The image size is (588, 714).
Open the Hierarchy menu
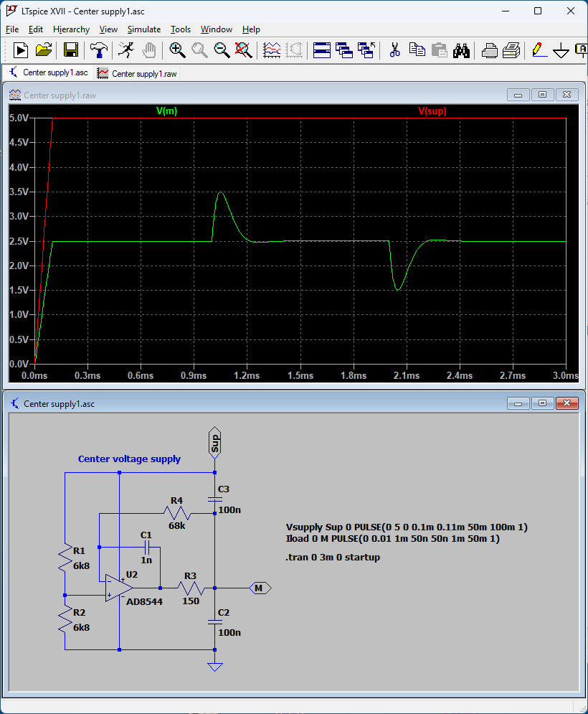tap(72, 29)
